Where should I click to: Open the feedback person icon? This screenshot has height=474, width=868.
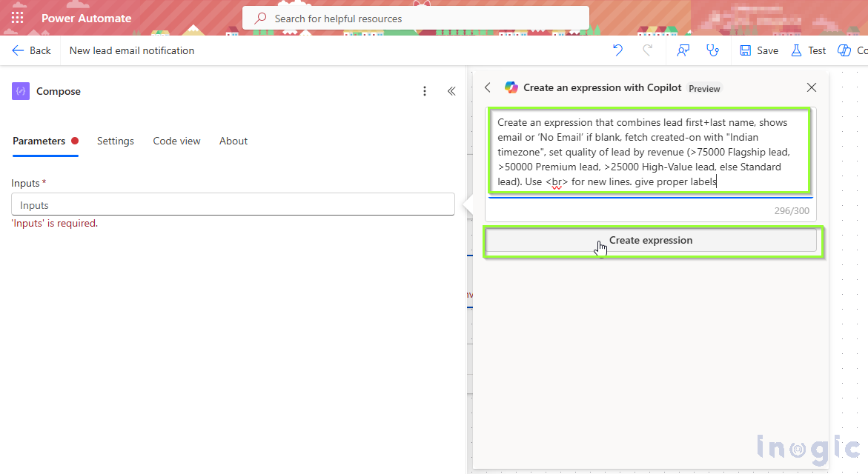tap(683, 50)
